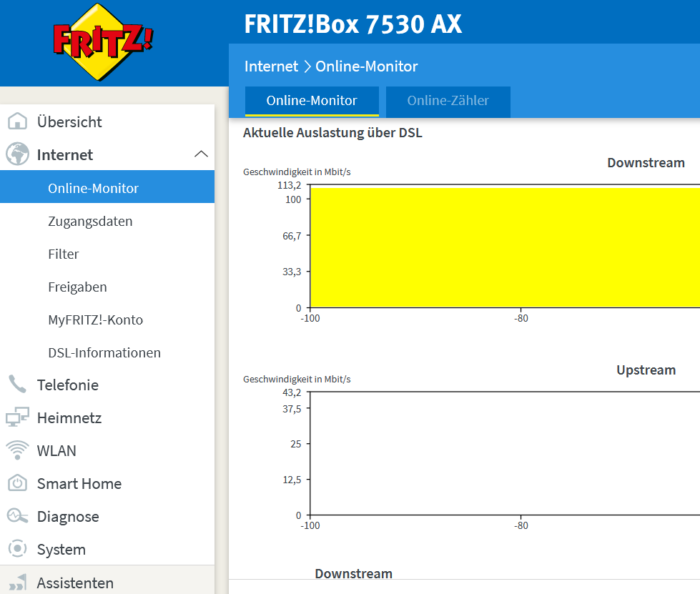Click the 37,5 upstream axis label
The width and height of the screenshot is (700, 594).
(292, 409)
